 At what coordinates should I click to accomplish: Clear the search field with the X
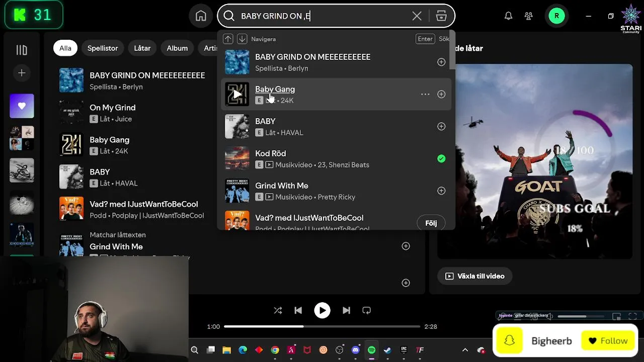[417, 16]
